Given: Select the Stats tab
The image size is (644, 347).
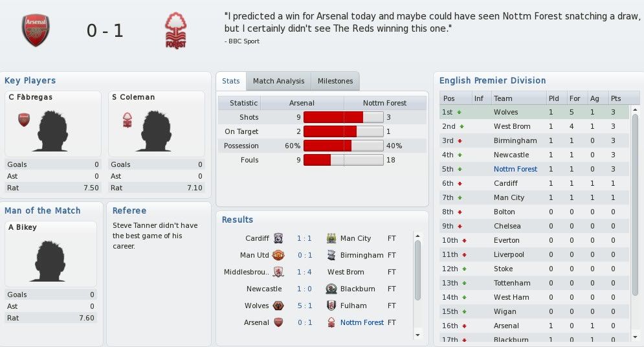Looking at the screenshot, I should click(x=231, y=81).
